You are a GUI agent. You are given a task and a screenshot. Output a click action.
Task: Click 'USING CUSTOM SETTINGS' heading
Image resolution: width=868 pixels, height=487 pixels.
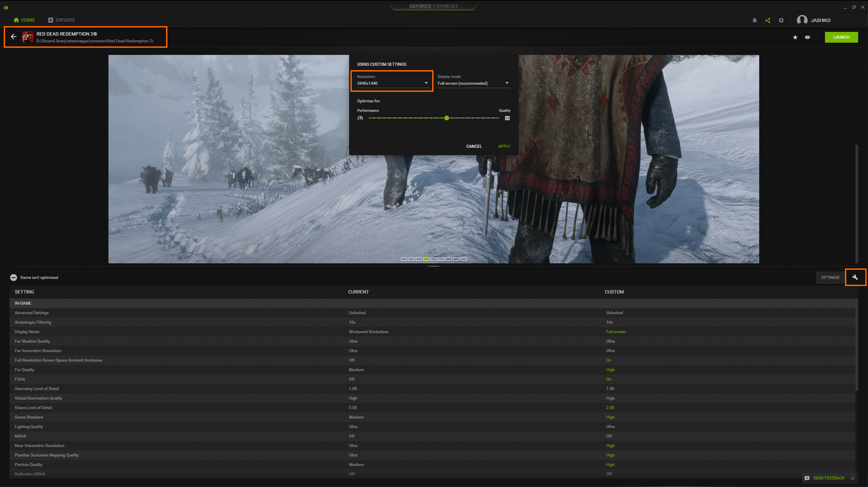click(x=382, y=64)
